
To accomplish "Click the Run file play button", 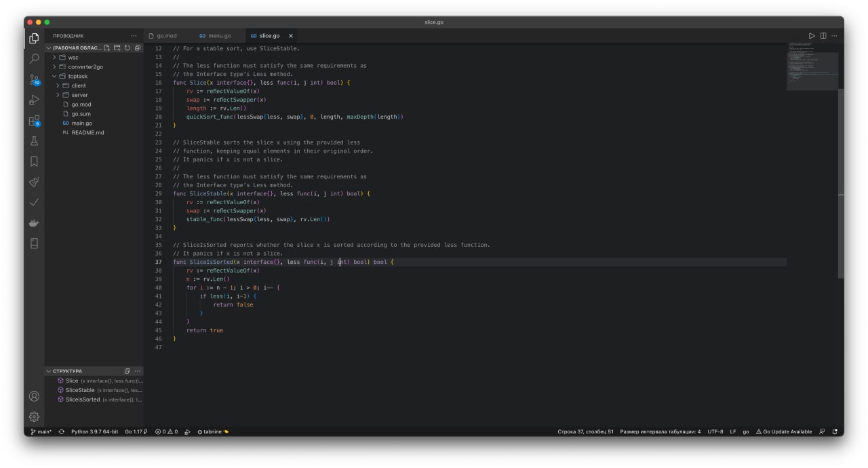I will 811,36.
